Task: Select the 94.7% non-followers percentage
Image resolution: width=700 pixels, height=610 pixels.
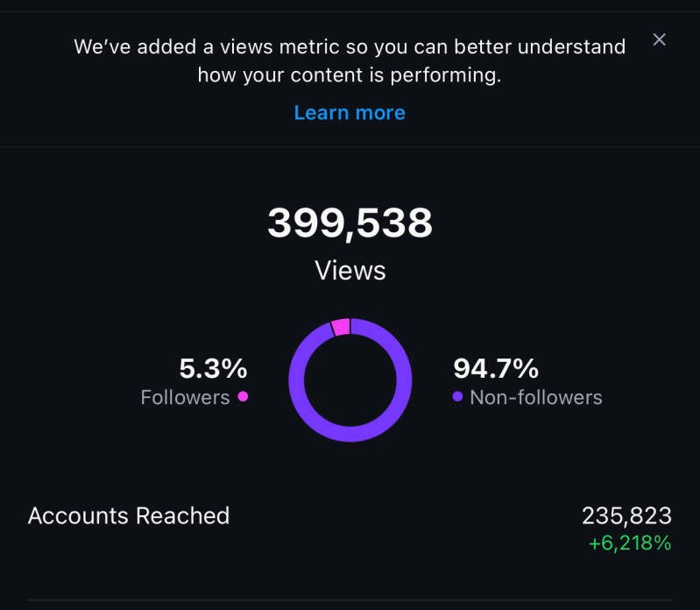Action: 496,368
